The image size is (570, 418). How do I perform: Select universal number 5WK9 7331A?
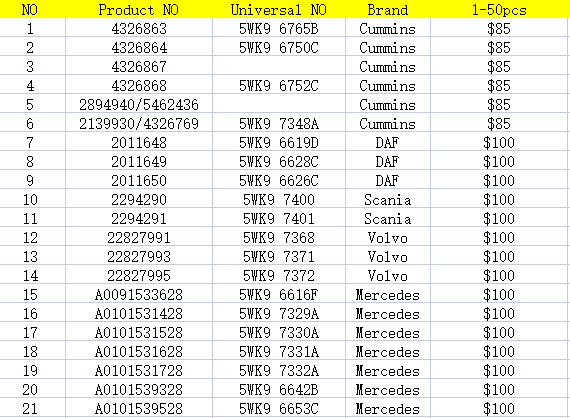pyautogui.click(x=279, y=351)
